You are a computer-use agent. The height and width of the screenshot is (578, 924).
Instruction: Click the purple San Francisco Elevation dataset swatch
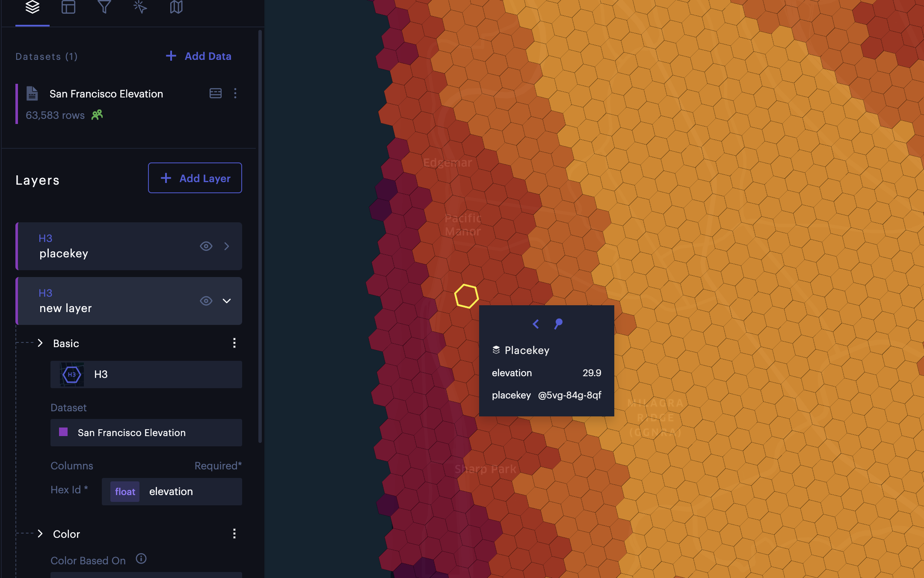(63, 432)
